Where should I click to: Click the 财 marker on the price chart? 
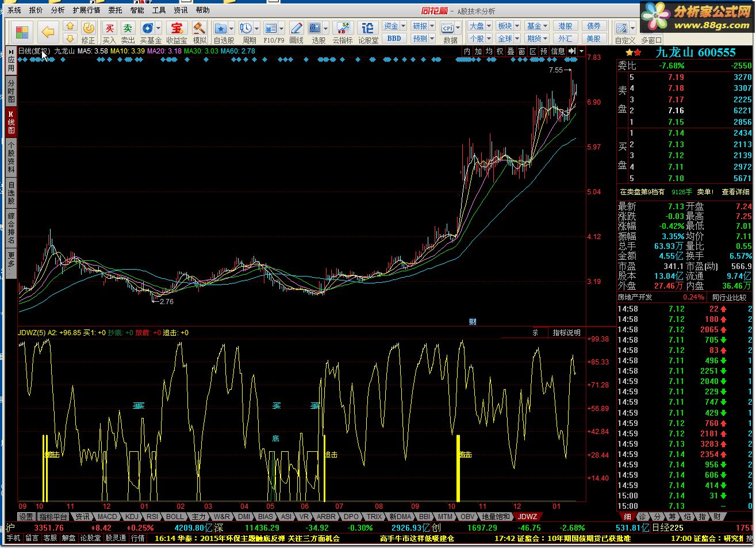(473, 321)
